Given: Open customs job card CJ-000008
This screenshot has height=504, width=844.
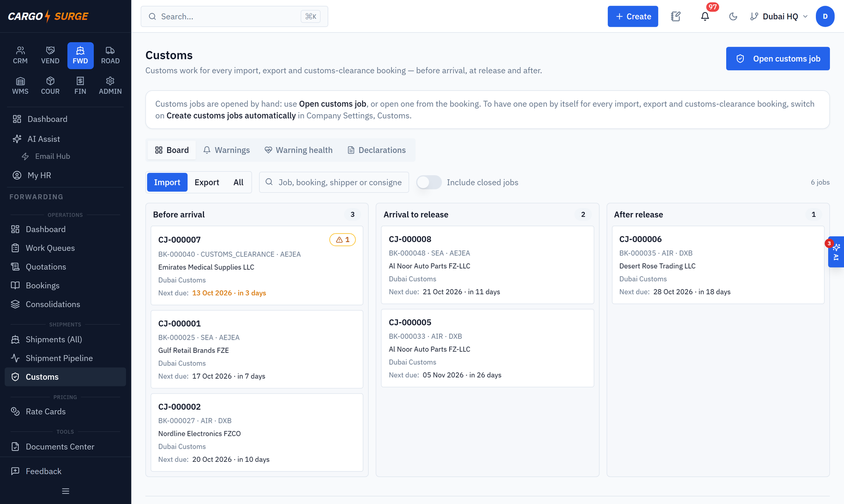Looking at the screenshot, I should click(x=487, y=265).
